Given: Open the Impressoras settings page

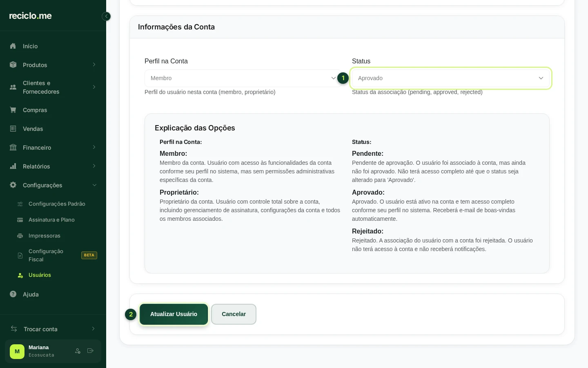Looking at the screenshot, I should (45, 236).
